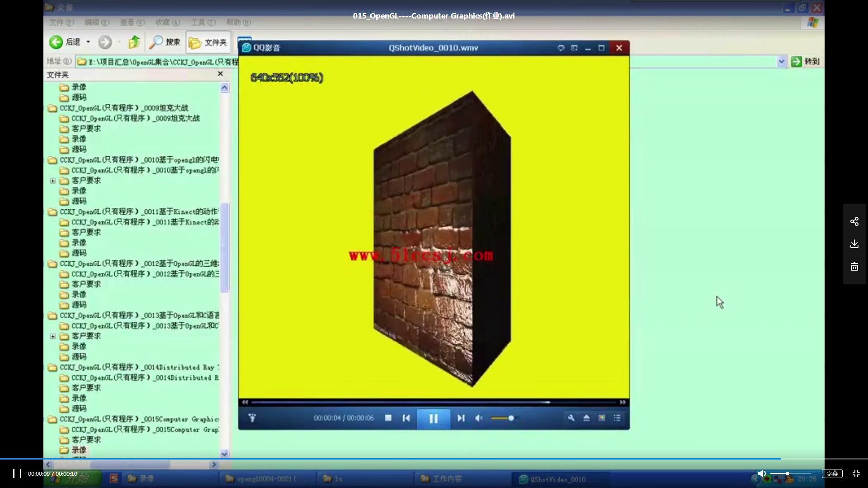Set volume on the QQ影音 yellow volume slider

[504, 418]
